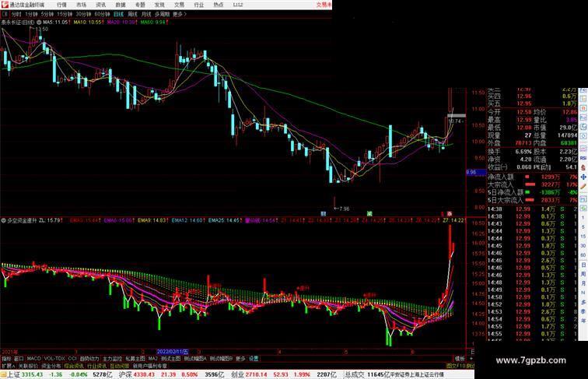Select the 日线 daily period tab
The image size is (588, 379).
[x=118, y=14]
